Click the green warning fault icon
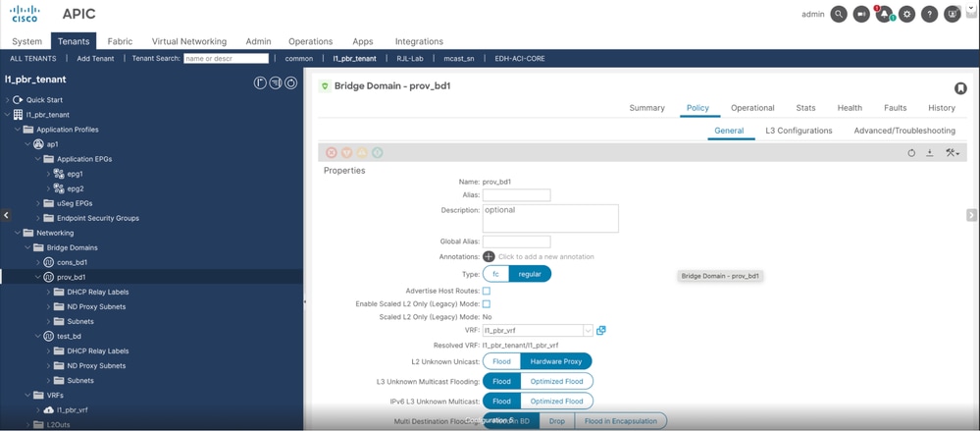 point(378,152)
